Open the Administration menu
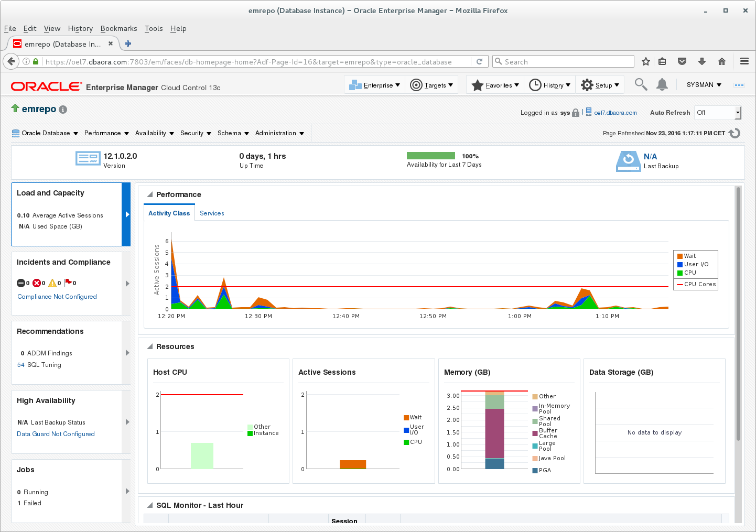The image size is (756, 532). point(279,133)
